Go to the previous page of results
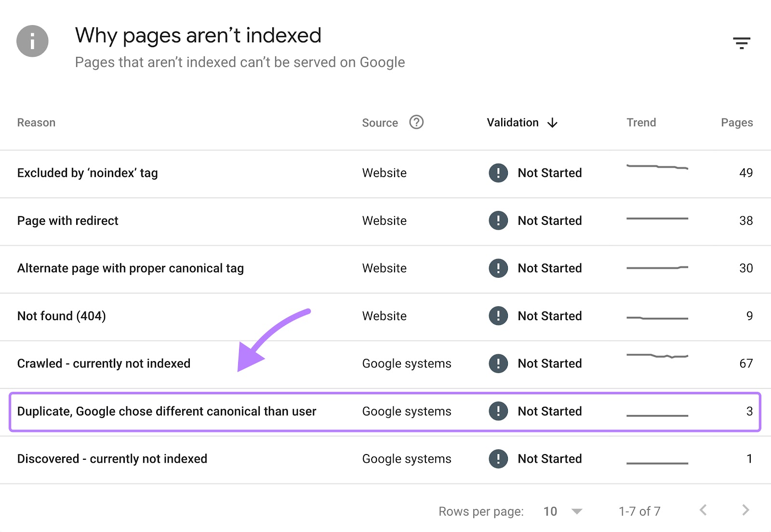 [704, 510]
